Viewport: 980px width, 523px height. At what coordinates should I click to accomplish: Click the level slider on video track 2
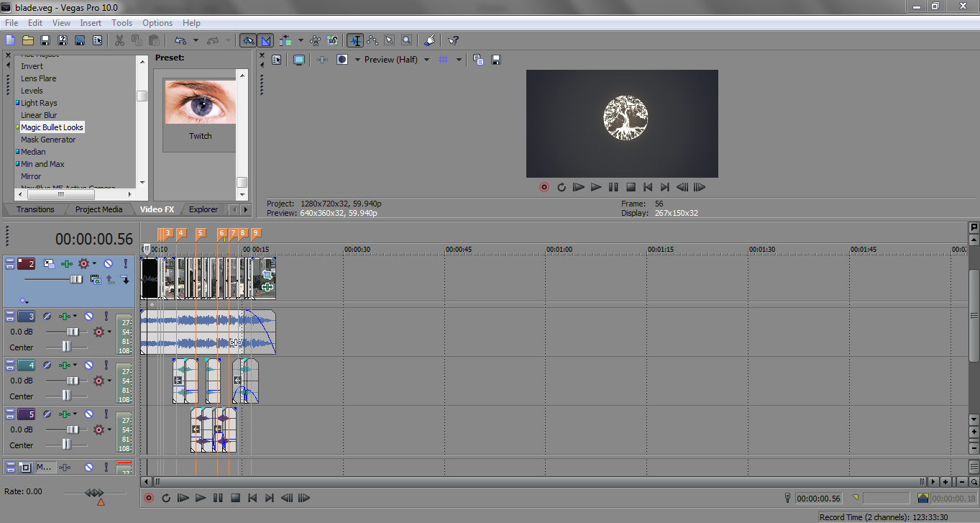tap(76, 279)
